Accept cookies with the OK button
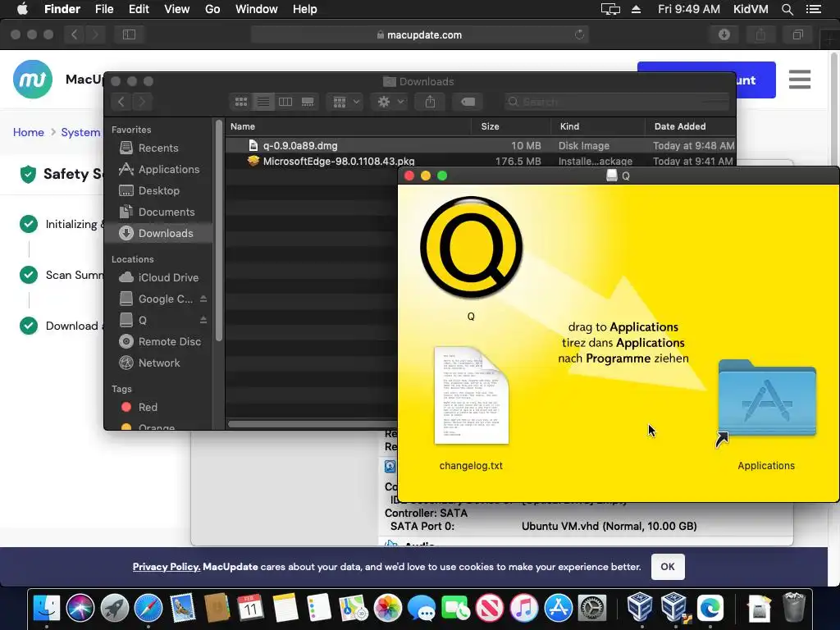The height and width of the screenshot is (630, 840). [668, 567]
